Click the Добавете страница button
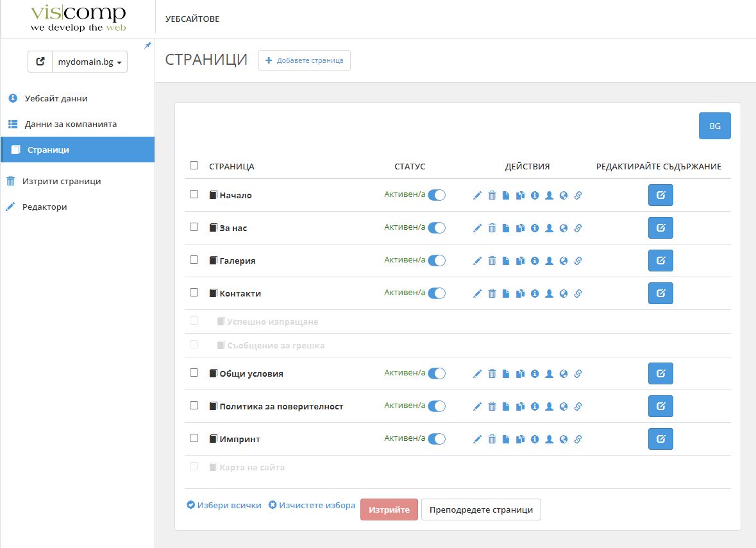The image size is (756, 548). (305, 60)
